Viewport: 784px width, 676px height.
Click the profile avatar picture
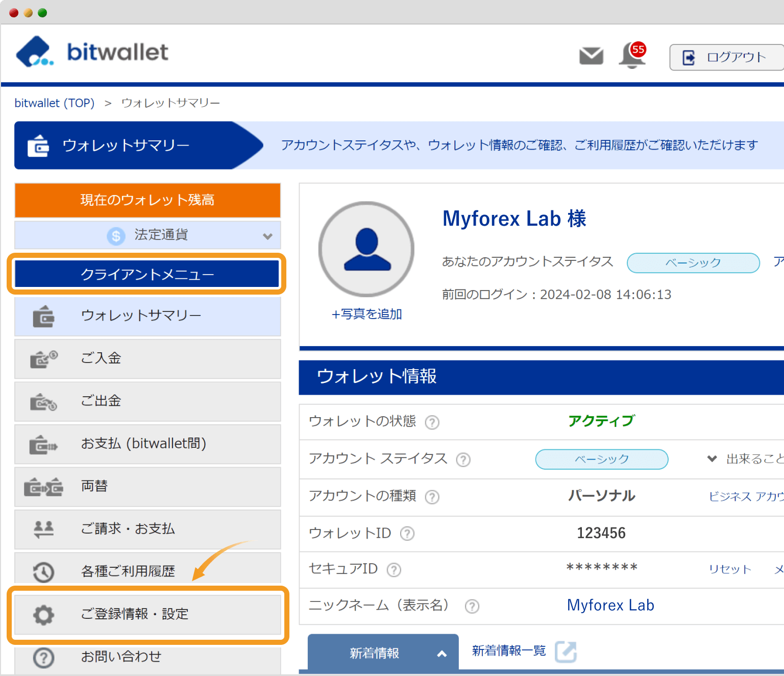(x=366, y=249)
